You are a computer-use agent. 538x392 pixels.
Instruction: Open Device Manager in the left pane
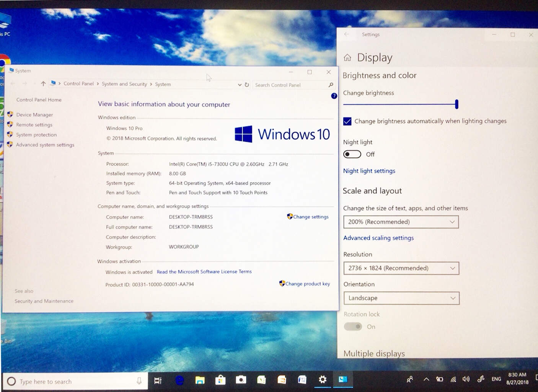click(x=34, y=115)
